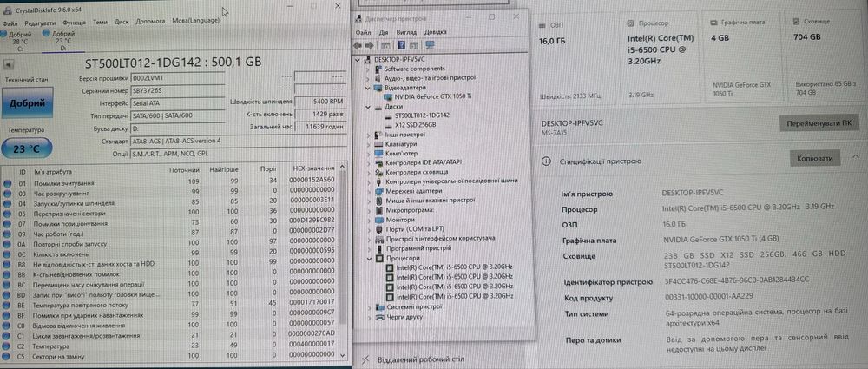Click the SMART attribute list vertical scrollbar
Image resolution: width=868 pixels, height=369 pixels.
pyautogui.click(x=342, y=260)
